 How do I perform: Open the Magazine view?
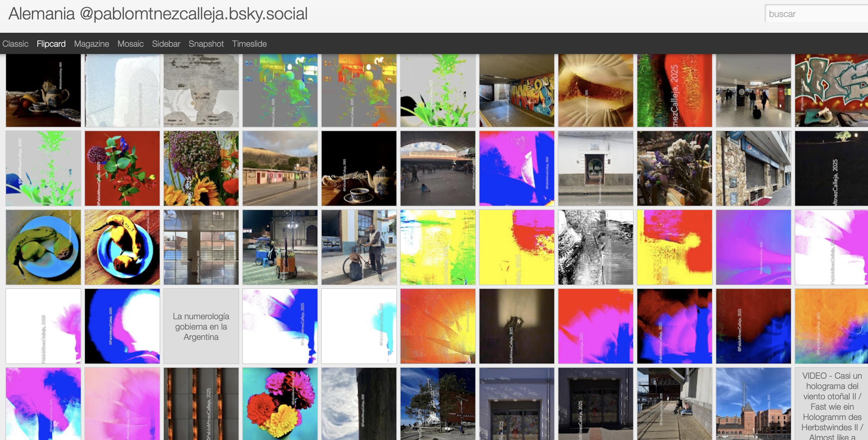(91, 44)
